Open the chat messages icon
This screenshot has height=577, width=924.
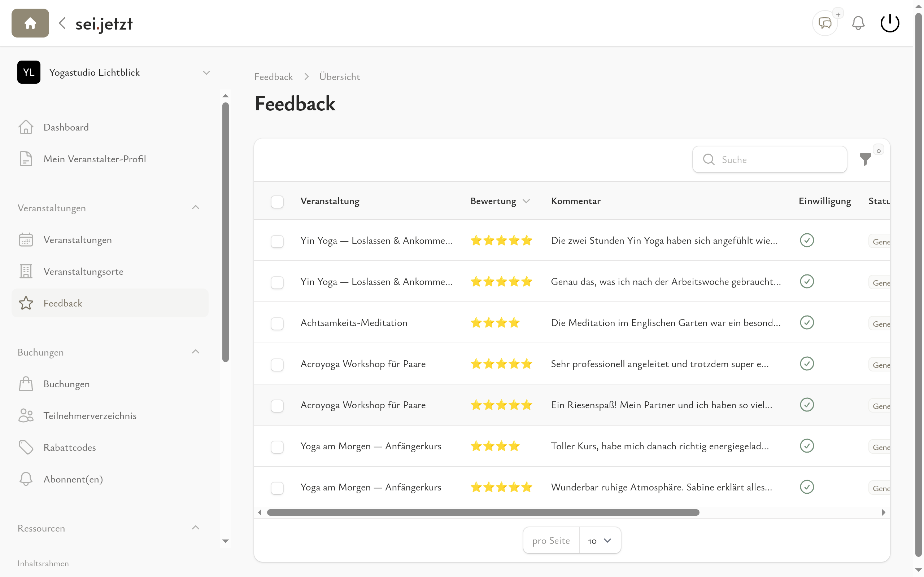[825, 23]
